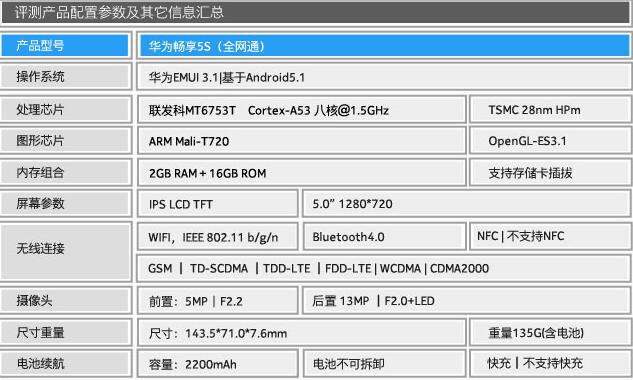The height and width of the screenshot is (380, 633).
Task: Click the 'OpenGL-ES3.1' cell
Action: [x=551, y=141]
